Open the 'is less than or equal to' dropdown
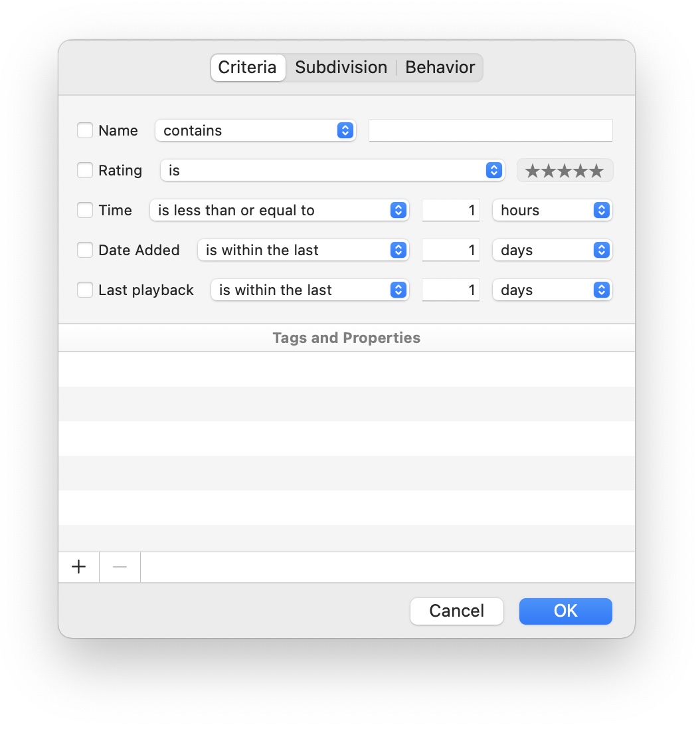 tap(398, 210)
